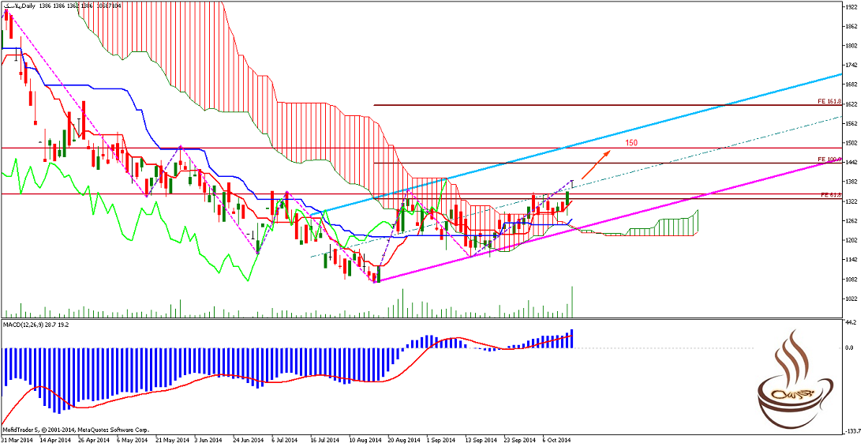This screenshot has width=868, height=447.
Task: Click the 1622 price on the axis
Action: tap(851, 104)
